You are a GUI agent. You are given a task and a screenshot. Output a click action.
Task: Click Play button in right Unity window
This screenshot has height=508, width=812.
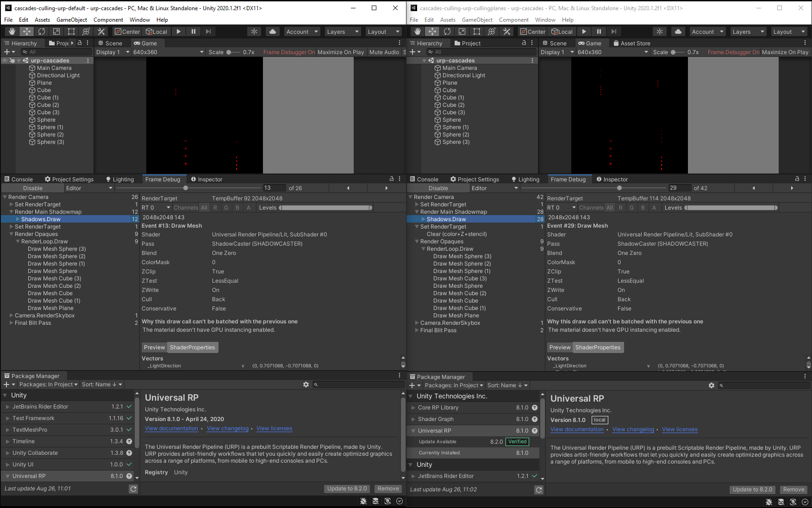tap(584, 31)
